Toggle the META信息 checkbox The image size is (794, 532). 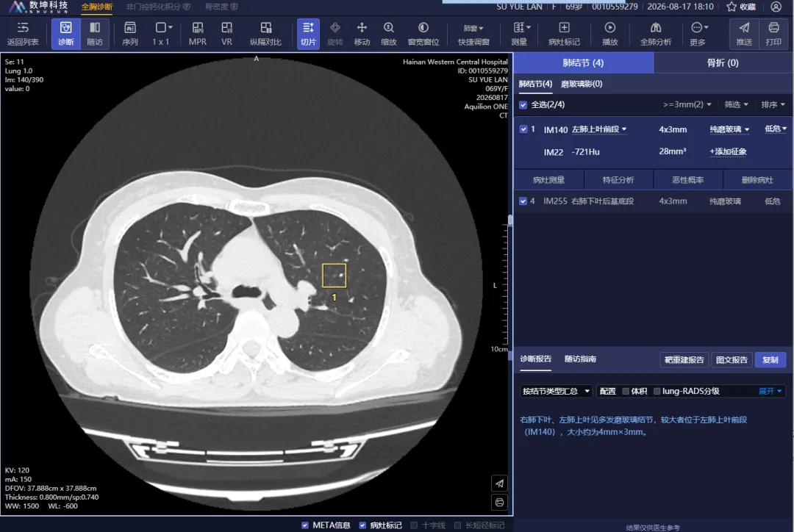coord(305,525)
